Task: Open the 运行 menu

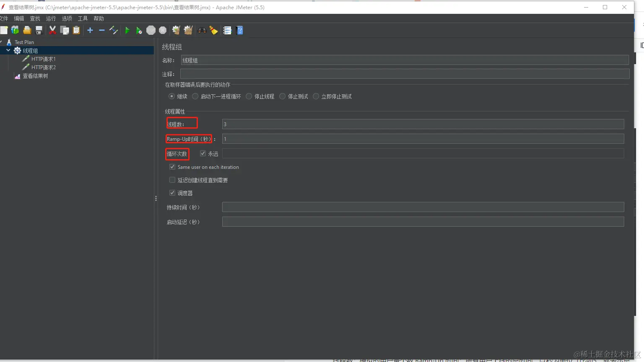Action: click(x=51, y=18)
